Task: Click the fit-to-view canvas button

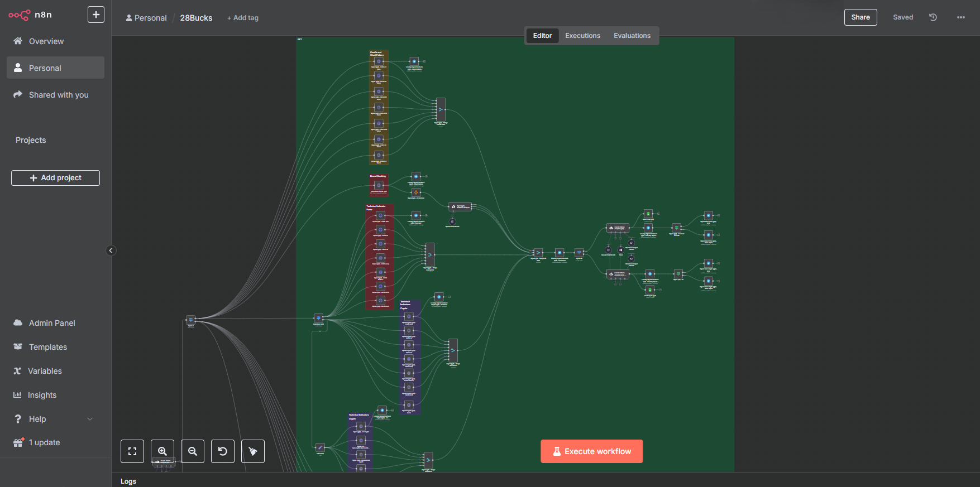Action: pyautogui.click(x=132, y=451)
